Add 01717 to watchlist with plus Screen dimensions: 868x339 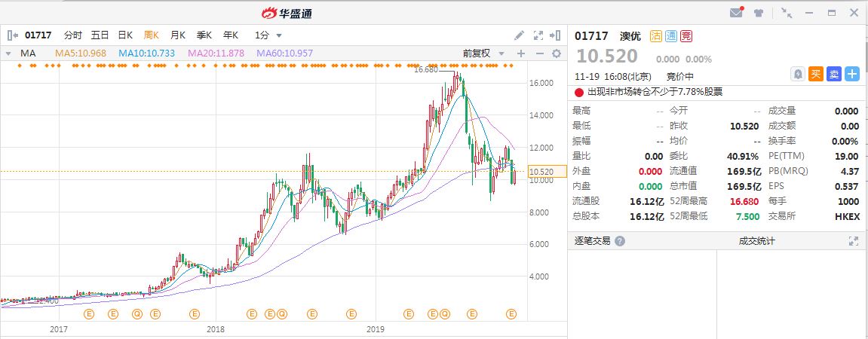tap(852, 74)
